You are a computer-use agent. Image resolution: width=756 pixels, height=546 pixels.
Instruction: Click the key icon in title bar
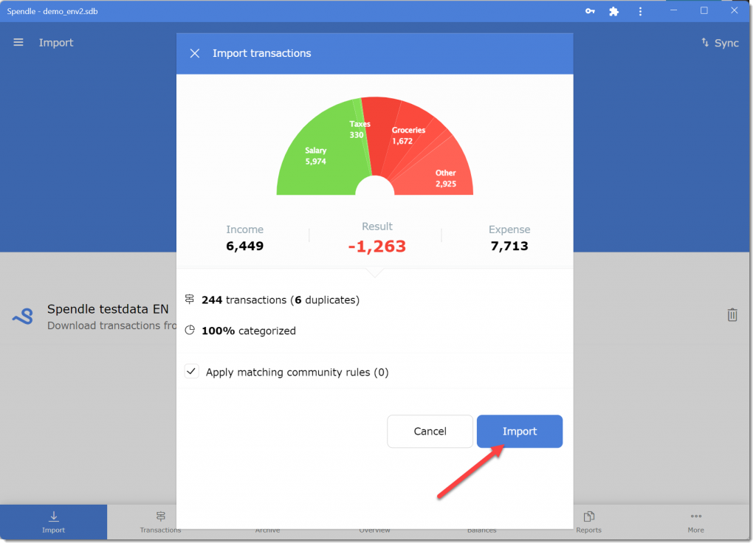click(x=590, y=11)
